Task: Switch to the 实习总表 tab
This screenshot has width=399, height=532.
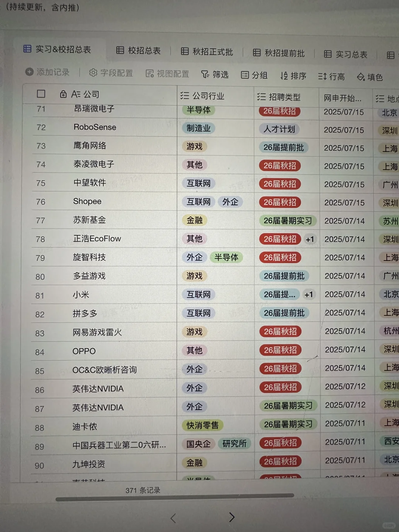Action: coord(345,54)
